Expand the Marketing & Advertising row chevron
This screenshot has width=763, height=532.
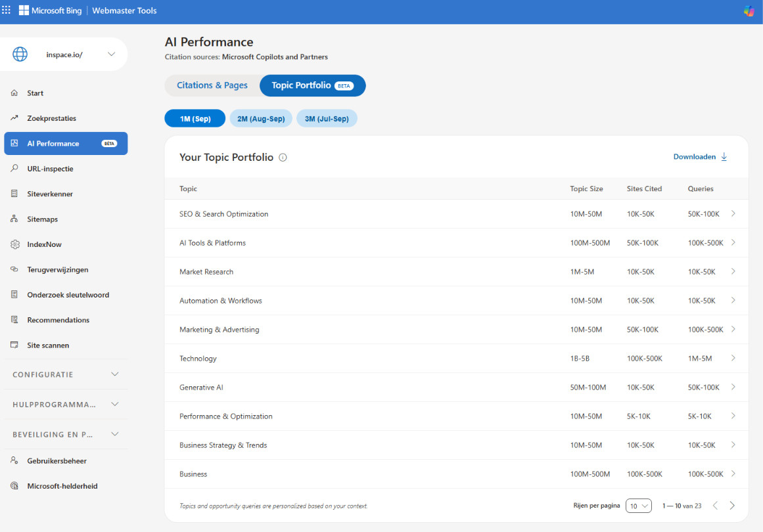733,329
